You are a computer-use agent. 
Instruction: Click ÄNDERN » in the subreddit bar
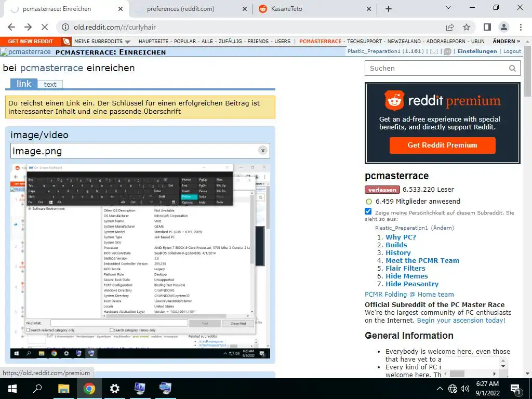[506, 42]
